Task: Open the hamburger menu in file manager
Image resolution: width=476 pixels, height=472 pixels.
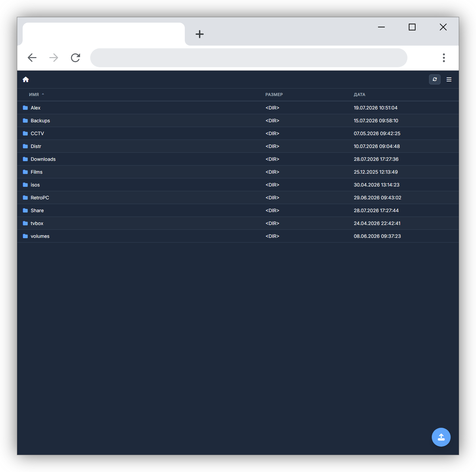Action: 449,79
